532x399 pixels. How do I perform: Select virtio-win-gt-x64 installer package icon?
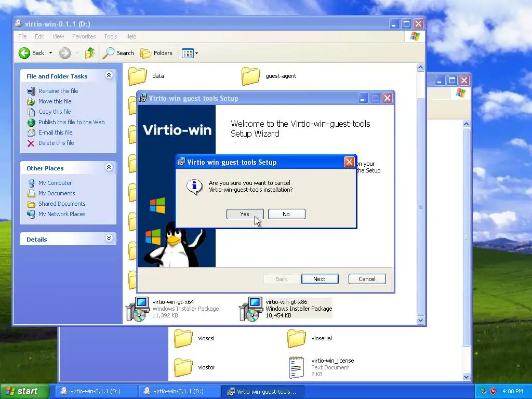(x=138, y=309)
